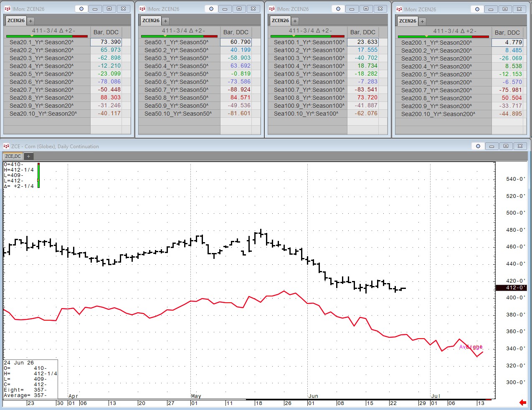Screen dimensions: 532x410
Task: Click the 24 Jun 26 date in chart data box
Action: pos(19,363)
